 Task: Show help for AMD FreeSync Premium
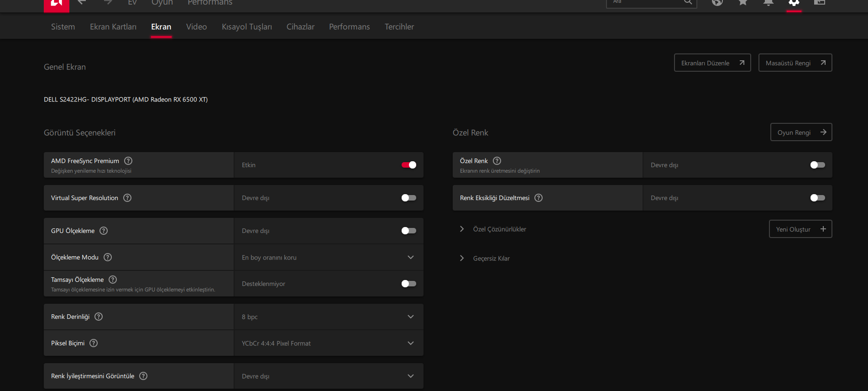(128, 161)
